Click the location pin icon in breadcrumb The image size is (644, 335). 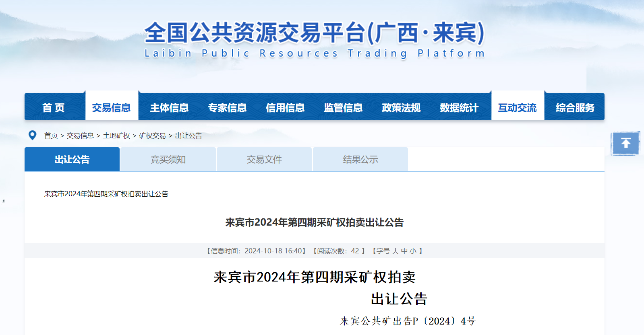click(x=33, y=136)
